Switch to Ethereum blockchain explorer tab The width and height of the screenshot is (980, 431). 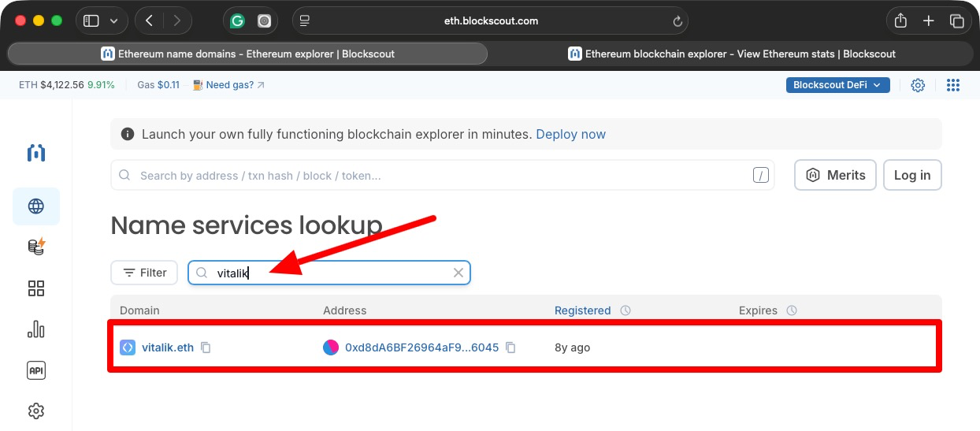point(732,54)
